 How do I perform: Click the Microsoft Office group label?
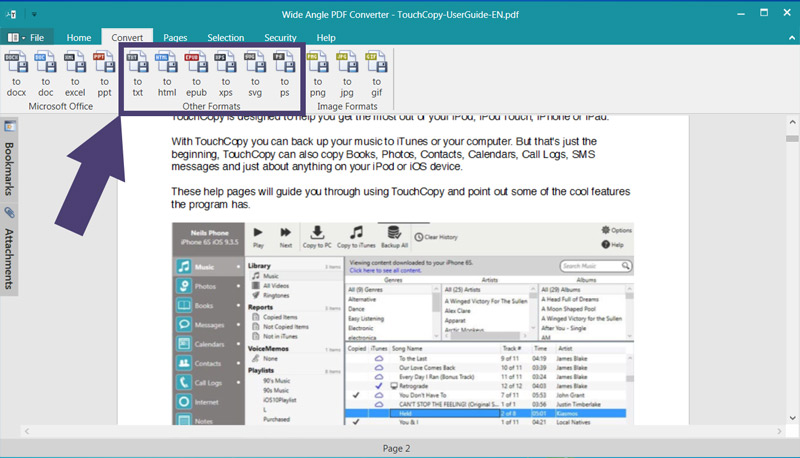coord(61,106)
